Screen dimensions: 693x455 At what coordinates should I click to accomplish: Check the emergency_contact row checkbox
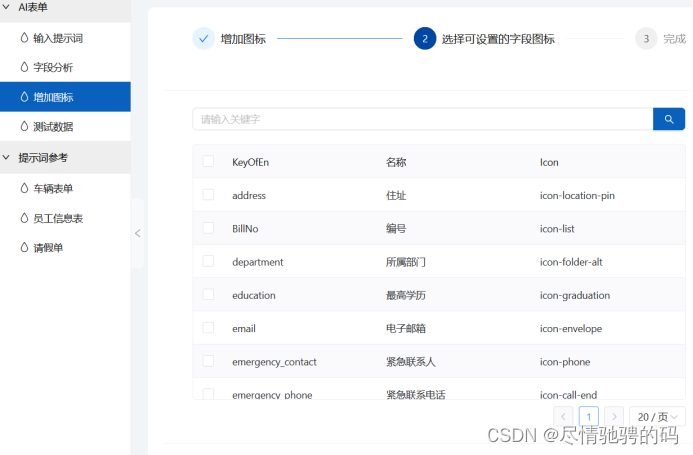click(x=208, y=361)
